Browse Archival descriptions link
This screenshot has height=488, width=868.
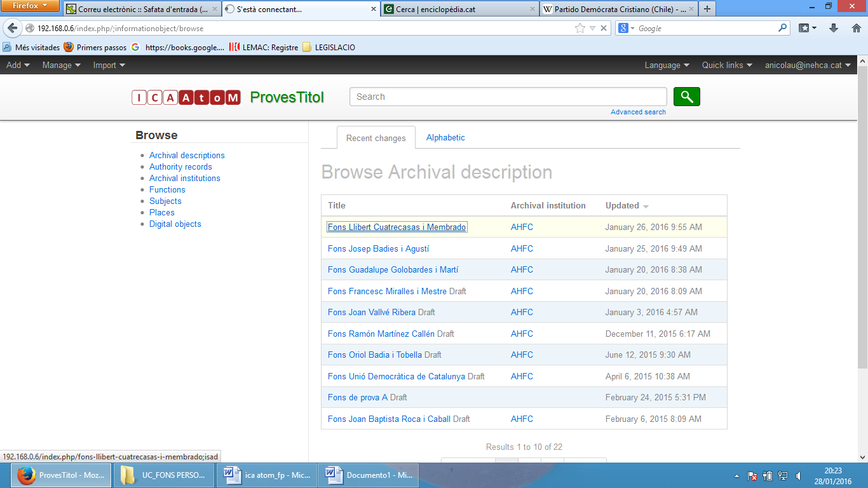[x=187, y=155]
